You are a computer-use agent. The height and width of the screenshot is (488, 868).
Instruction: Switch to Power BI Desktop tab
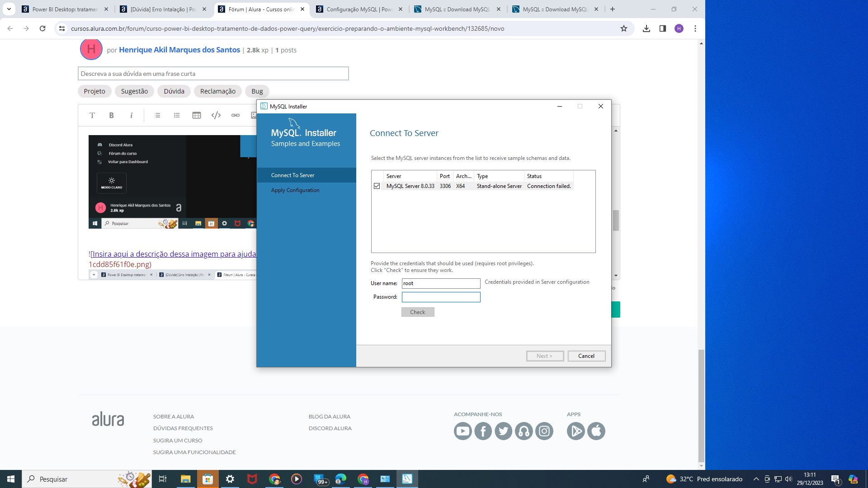[x=65, y=9]
